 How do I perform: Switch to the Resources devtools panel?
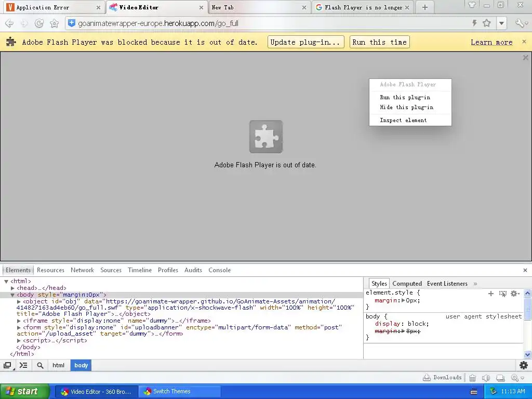pyautogui.click(x=50, y=270)
